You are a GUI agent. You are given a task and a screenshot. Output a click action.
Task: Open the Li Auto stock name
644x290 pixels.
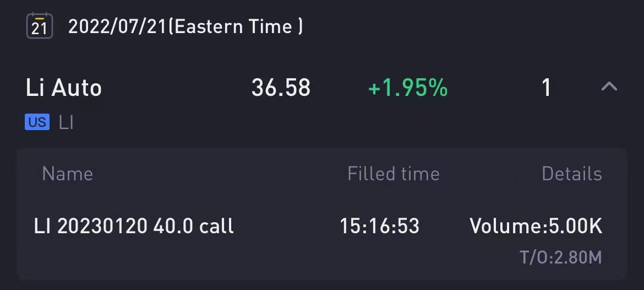pyautogui.click(x=64, y=88)
